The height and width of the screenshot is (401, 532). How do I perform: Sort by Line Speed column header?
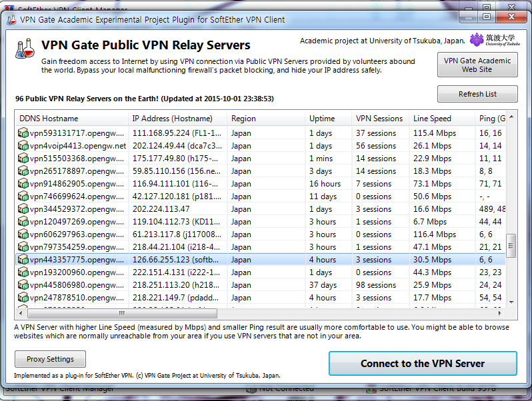pyautogui.click(x=442, y=119)
